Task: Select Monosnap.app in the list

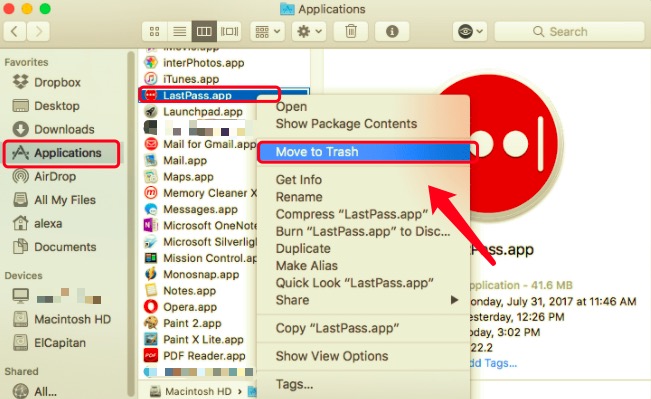Action: point(200,274)
